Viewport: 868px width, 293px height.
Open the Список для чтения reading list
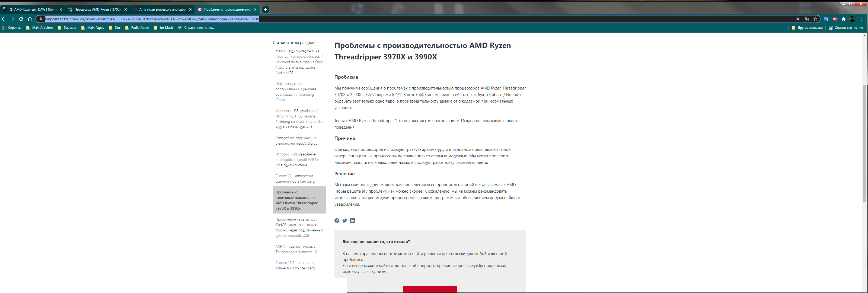coord(846,28)
